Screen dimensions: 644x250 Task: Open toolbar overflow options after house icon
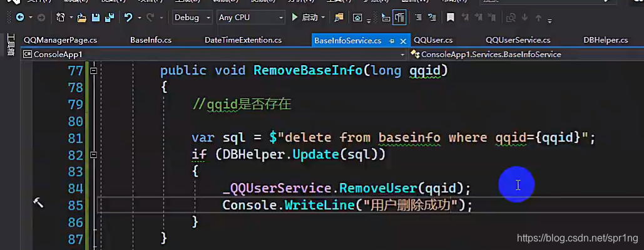[369, 21]
